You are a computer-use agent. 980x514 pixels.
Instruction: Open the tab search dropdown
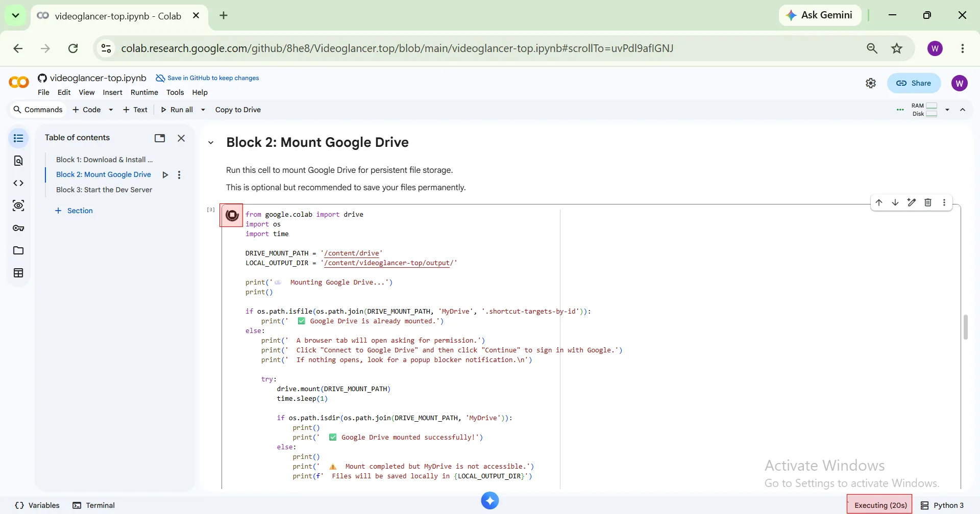pos(15,15)
